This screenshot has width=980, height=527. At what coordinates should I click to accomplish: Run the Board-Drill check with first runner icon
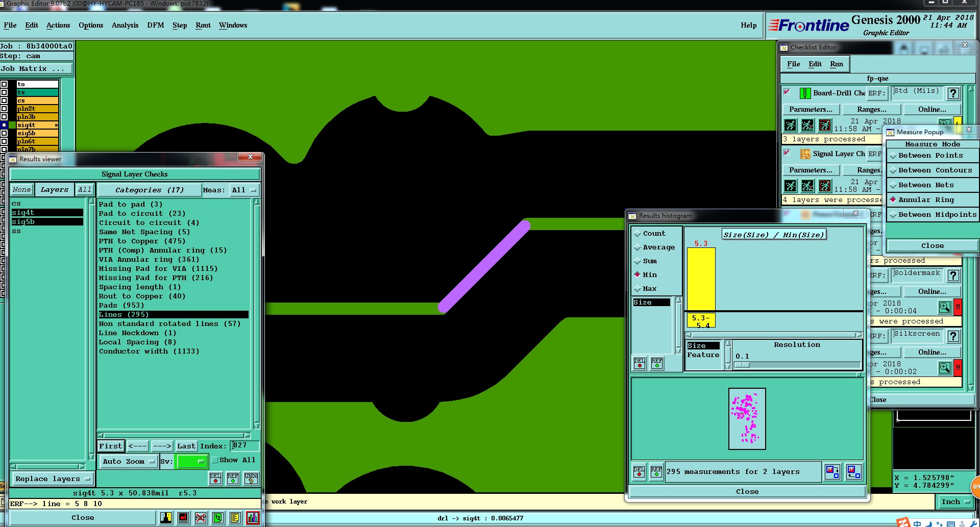790,125
